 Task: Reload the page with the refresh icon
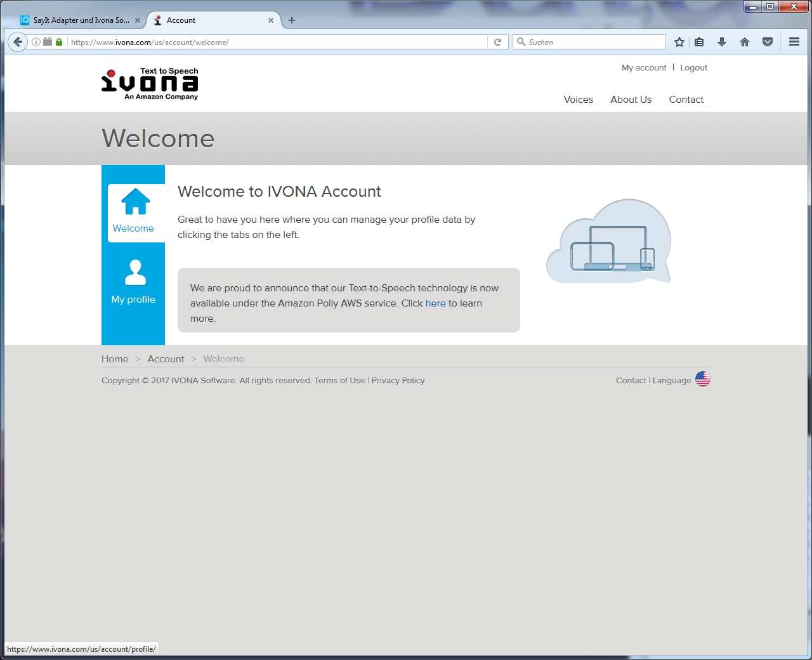(x=498, y=42)
